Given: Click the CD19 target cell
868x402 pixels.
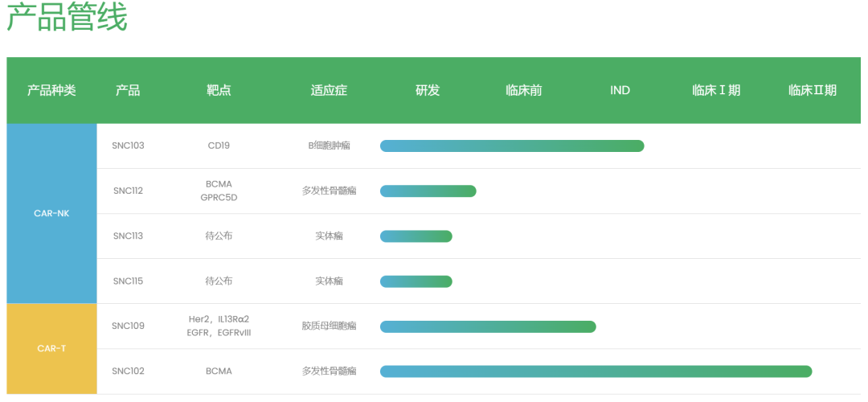Looking at the screenshot, I should click(219, 146).
